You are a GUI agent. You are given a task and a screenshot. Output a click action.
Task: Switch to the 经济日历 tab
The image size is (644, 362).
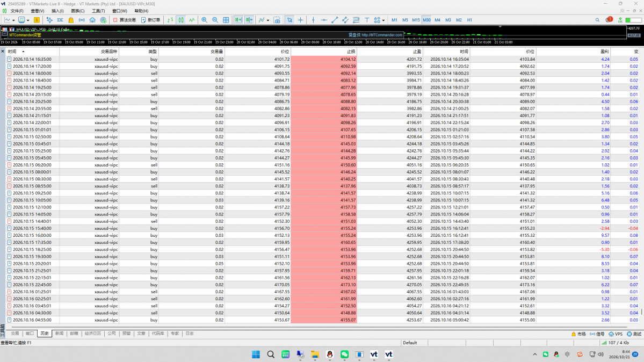click(x=93, y=334)
